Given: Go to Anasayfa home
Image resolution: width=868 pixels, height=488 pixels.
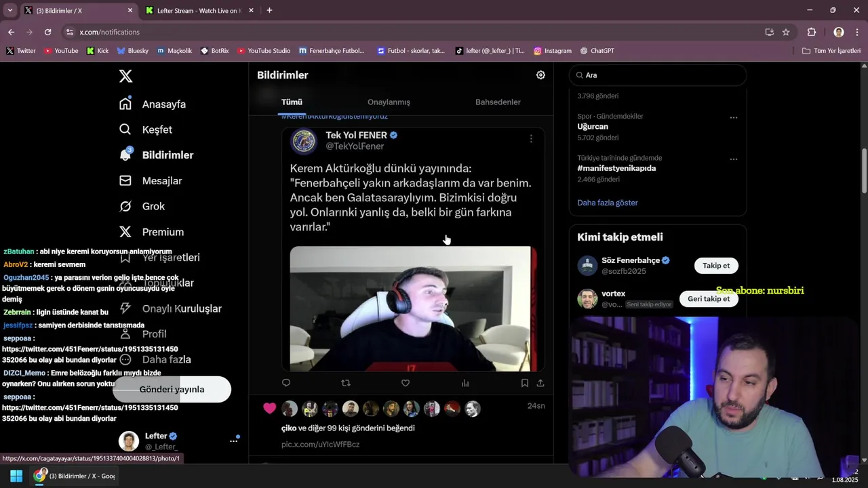Looking at the screenshot, I should [x=153, y=104].
